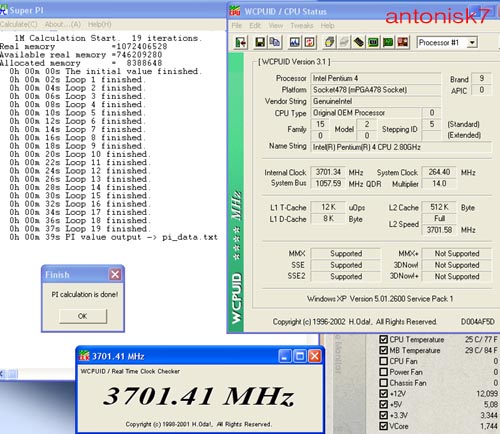This screenshot has height=434, width=500.
Task: Click the black memory module toolbar icon
Action: click(359, 42)
